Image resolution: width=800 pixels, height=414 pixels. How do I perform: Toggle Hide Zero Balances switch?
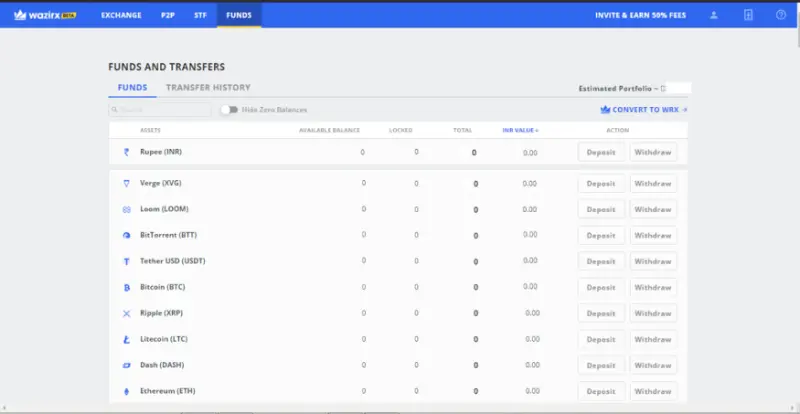[x=229, y=110]
